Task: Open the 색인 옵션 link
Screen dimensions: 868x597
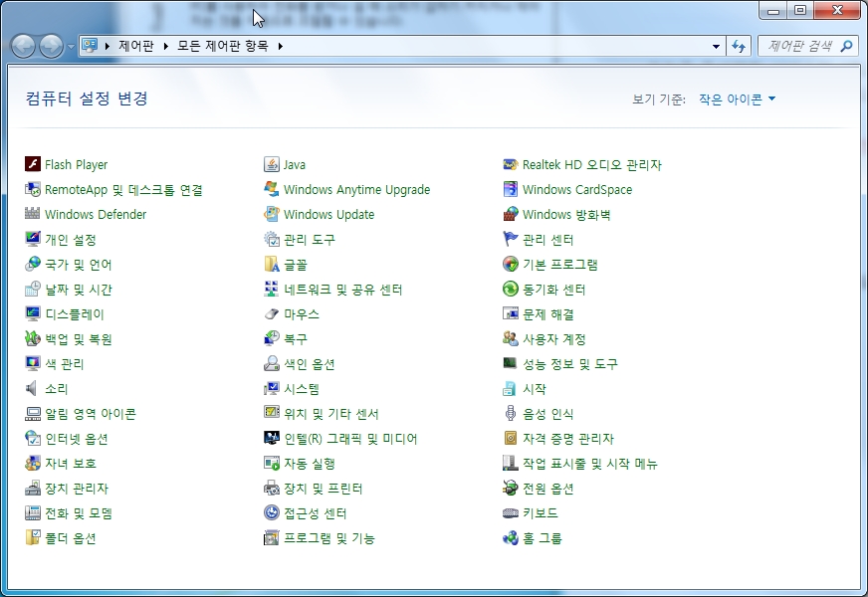Action: (309, 364)
